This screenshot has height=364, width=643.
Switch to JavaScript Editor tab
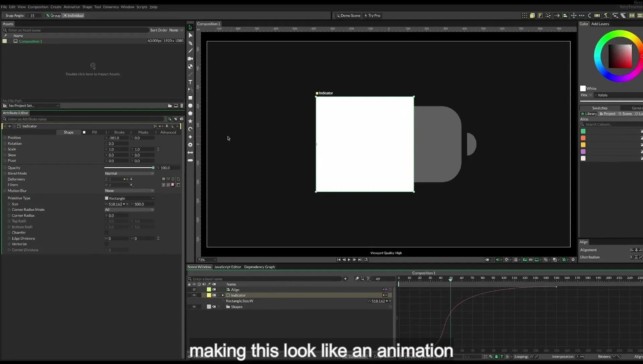pyautogui.click(x=227, y=267)
